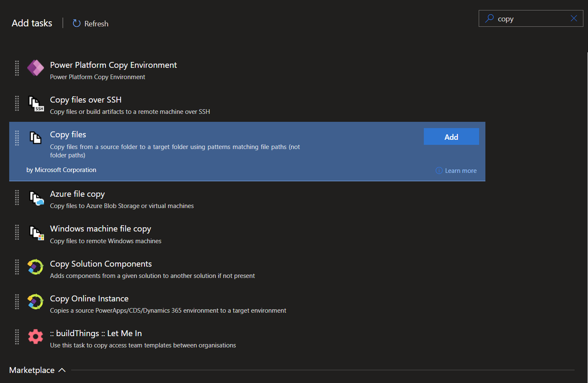Click the buildThings gear icon
588x383 pixels.
pos(36,337)
